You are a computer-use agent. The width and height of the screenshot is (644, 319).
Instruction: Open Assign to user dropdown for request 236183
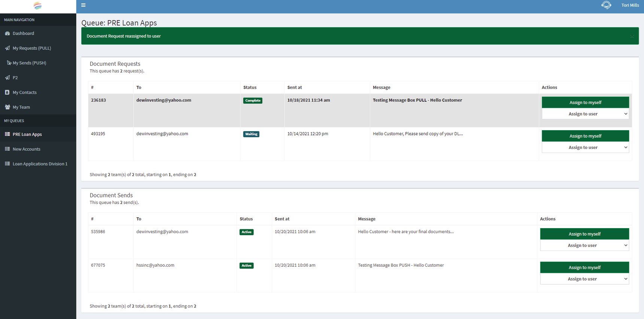click(585, 114)
